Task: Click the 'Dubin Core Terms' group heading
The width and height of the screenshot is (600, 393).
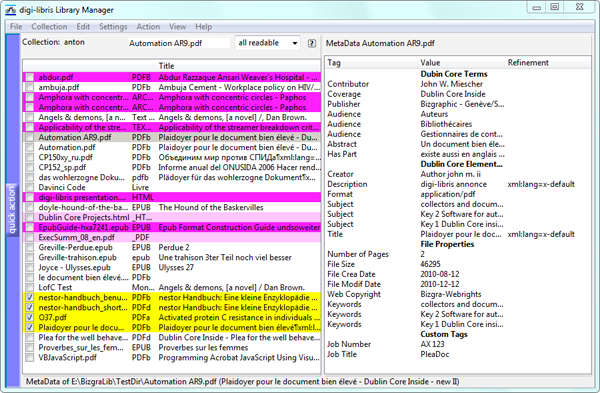Action: click(454, 74)
